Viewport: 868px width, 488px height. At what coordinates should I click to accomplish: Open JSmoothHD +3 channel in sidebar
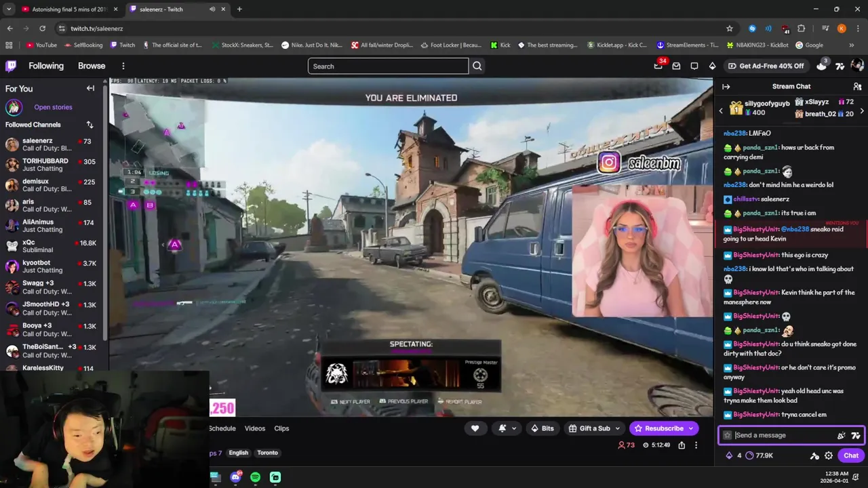(52, 308)
